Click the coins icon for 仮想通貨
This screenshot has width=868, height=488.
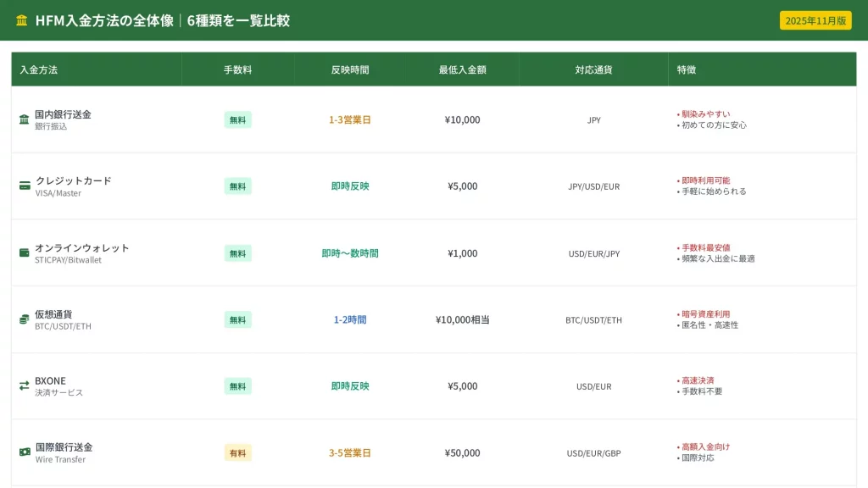[25, 319]
